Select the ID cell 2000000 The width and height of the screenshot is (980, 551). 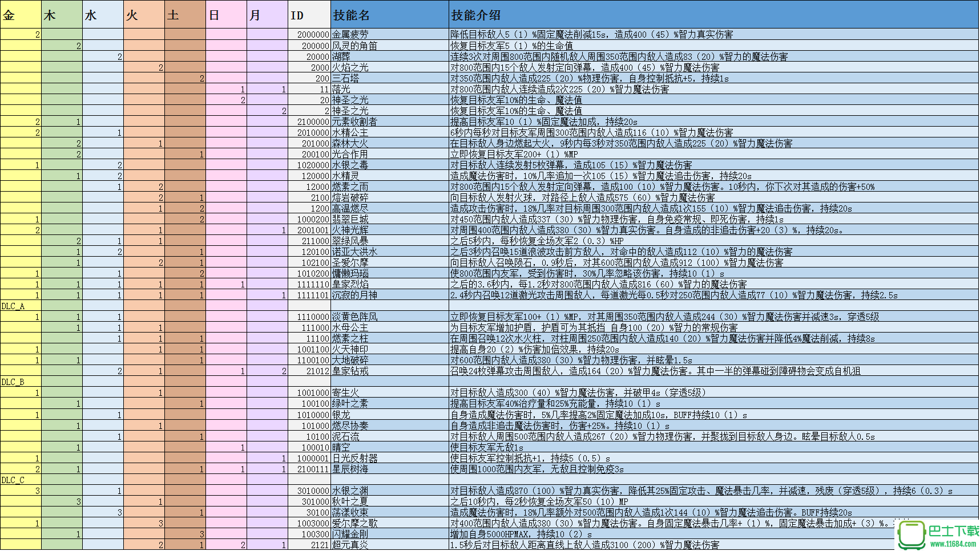click(x=309, y=34)
